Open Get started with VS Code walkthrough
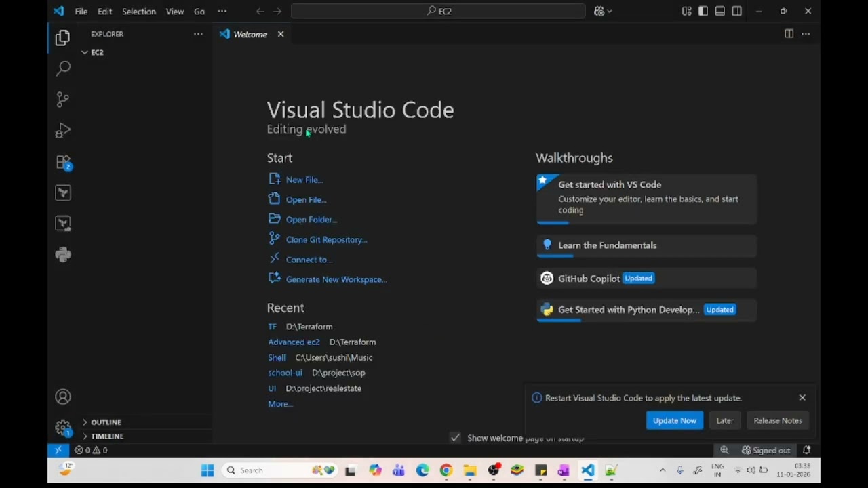The image size is (868, 488). point(646,198)
